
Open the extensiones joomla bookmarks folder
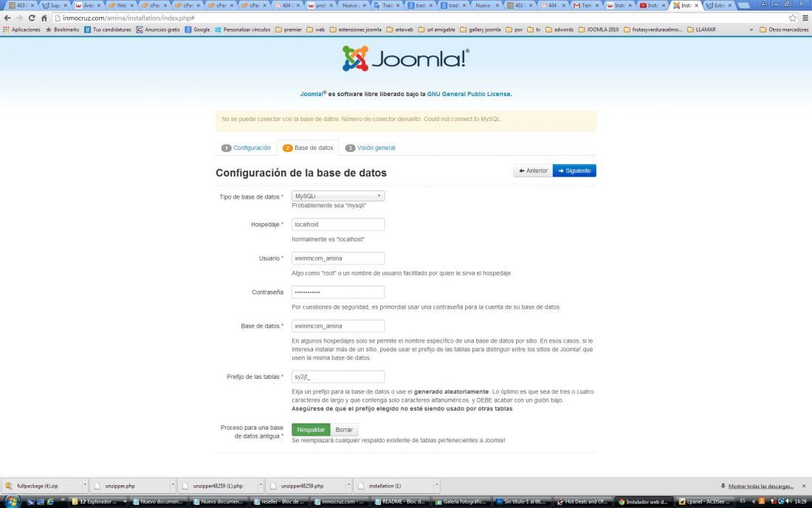pos(356,30)
